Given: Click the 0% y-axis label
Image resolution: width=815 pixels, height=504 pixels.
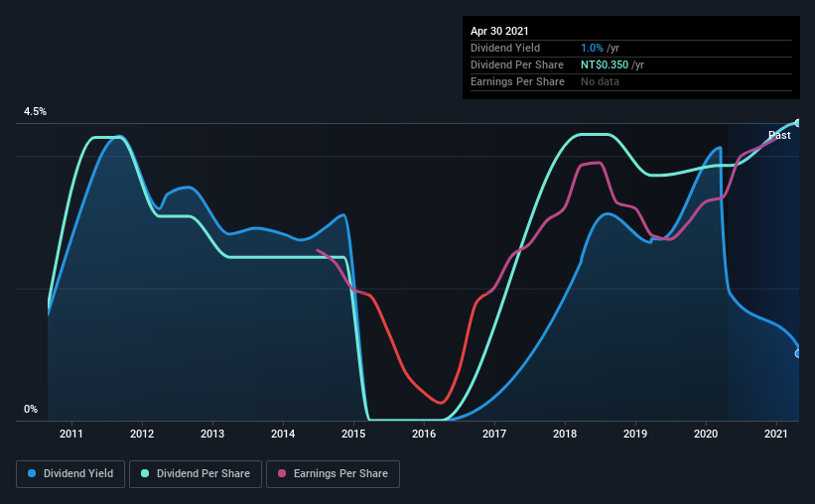Looking at the screenshot, I should [31, 410].
